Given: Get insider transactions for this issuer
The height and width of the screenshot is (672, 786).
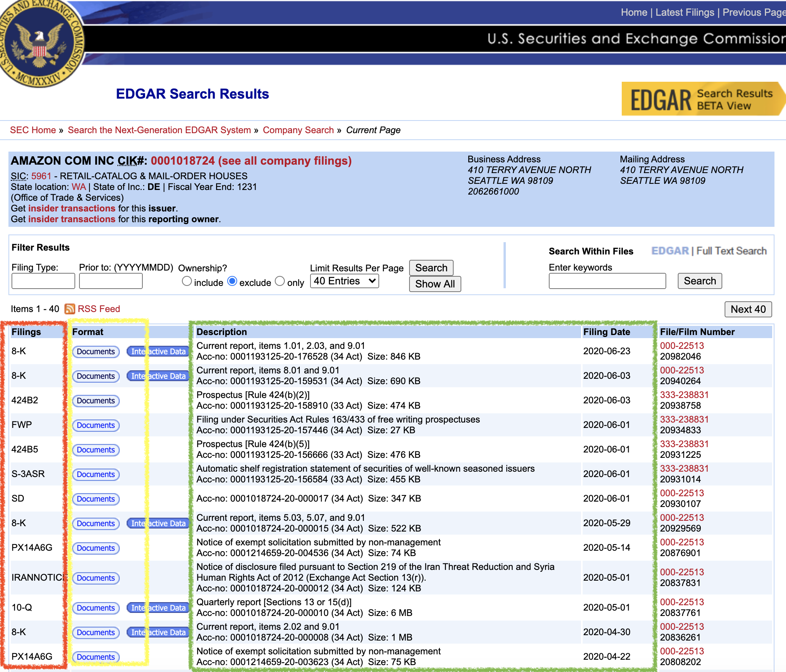Looking at the screenshot, I should click(72, 208).
